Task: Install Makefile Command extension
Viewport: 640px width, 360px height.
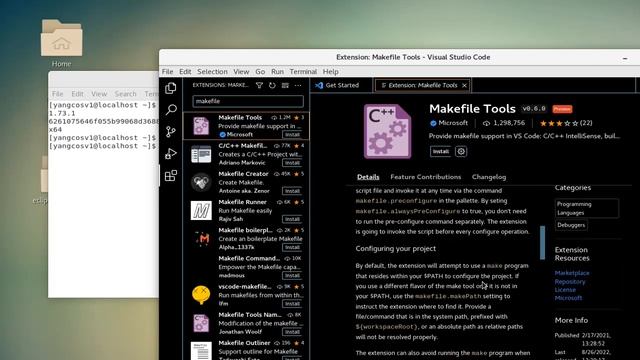Action: pyautogui.click(x=292, y=276)
